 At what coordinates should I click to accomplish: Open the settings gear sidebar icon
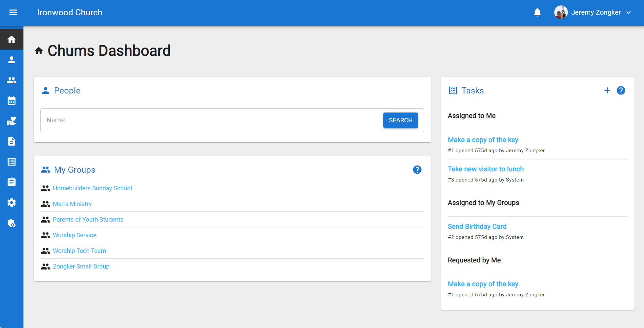[12, 203]
